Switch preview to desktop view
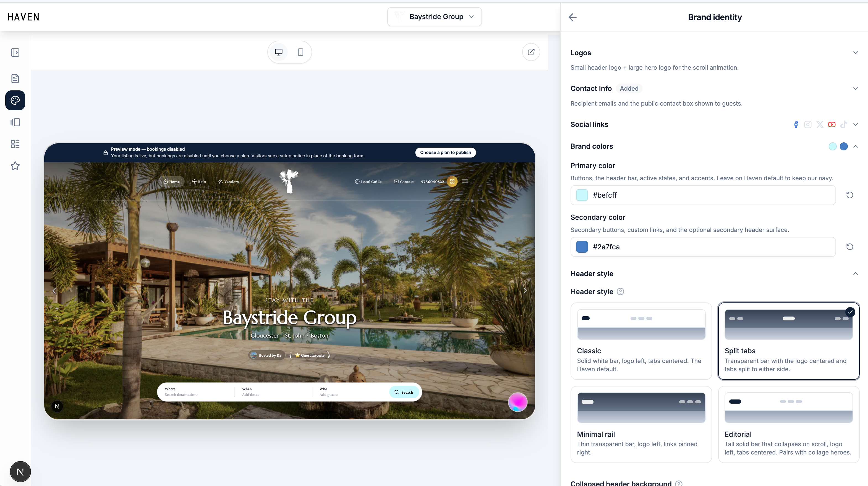Image resolution: width=868 pixels, height=486 pixels. pos(279,52)
